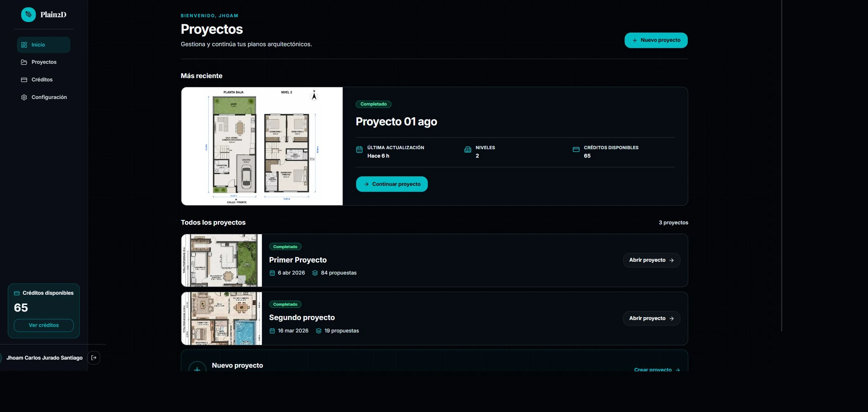Click the Inicio dashboard grid icon

coord(24,45)
